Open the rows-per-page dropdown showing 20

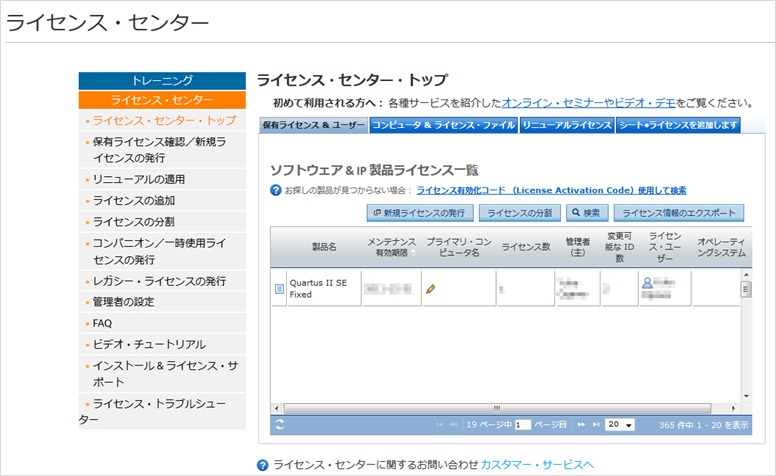click(x=620, y=425)
